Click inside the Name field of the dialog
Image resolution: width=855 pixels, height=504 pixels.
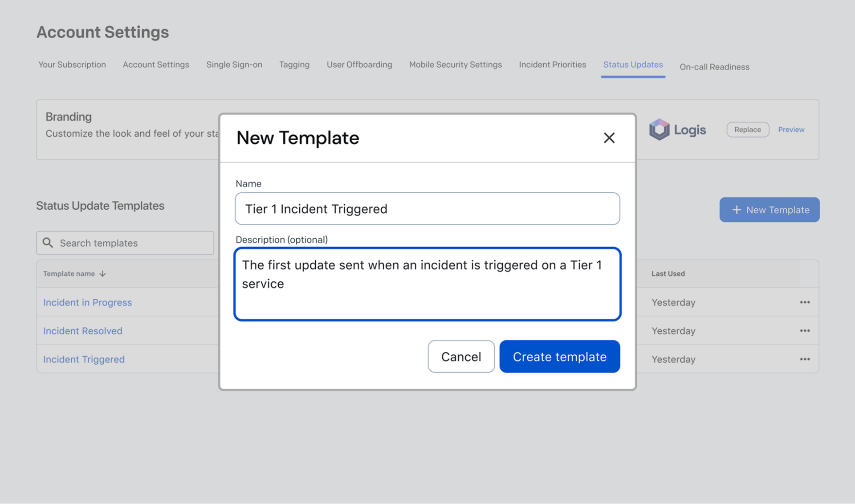pos(427,208)
